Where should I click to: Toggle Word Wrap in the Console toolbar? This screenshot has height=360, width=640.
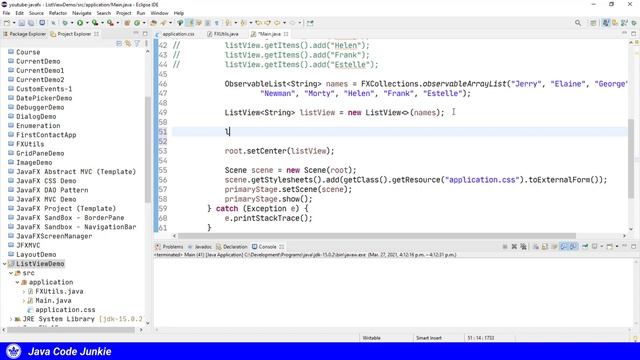pos(554,247)
